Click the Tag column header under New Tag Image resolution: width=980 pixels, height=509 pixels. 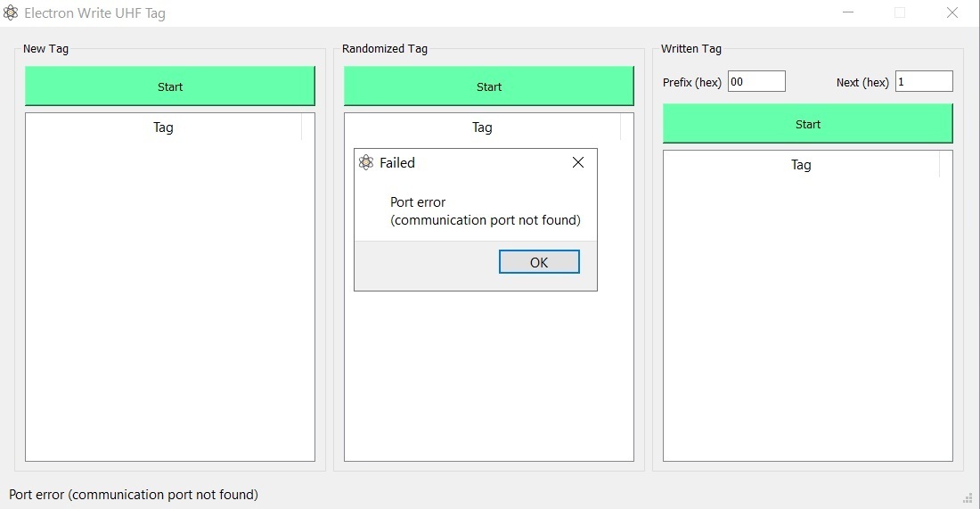(x=163, y=127)
